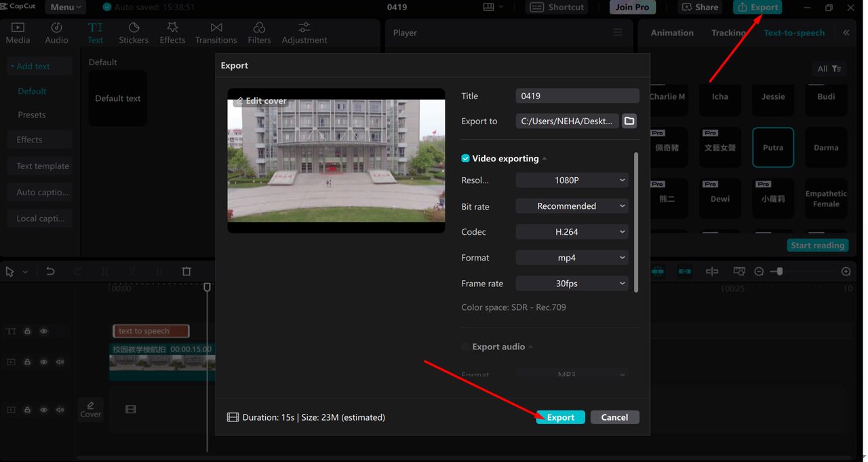This screenshot has height=462, width=868.
Task: Click the Cover button on the timeline
Action: click(x=90, y=409)
